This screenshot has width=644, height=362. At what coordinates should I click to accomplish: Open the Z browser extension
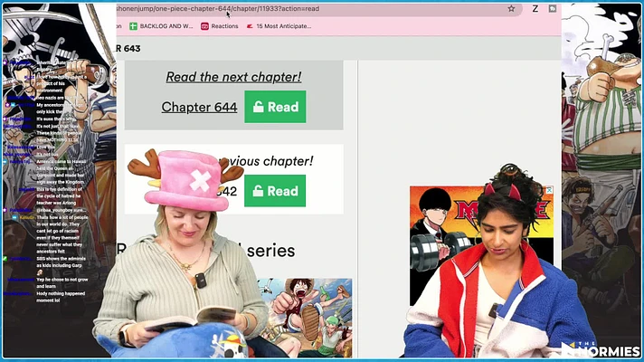coord(535,9)
